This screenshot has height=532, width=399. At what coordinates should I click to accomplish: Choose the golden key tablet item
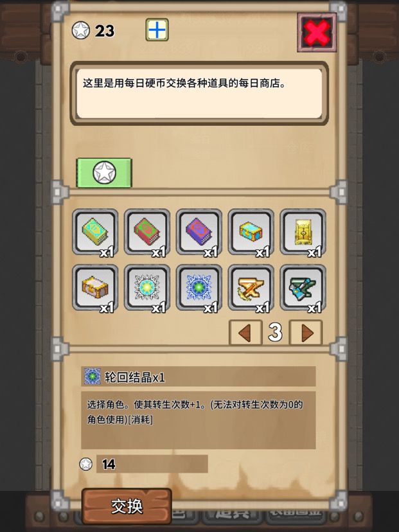(303, 232)
